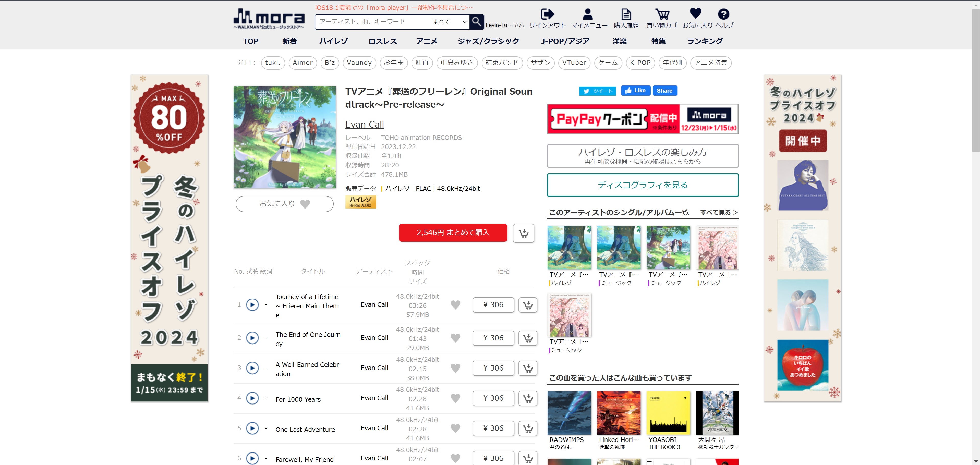Buy Journey of a Lifetime ¥306 button

coord(493,305)
